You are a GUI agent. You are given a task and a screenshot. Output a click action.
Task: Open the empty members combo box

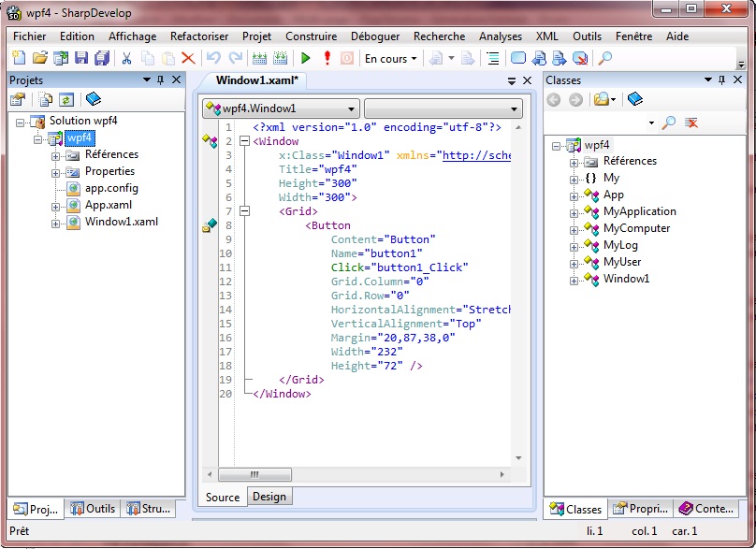pos(443,108)
